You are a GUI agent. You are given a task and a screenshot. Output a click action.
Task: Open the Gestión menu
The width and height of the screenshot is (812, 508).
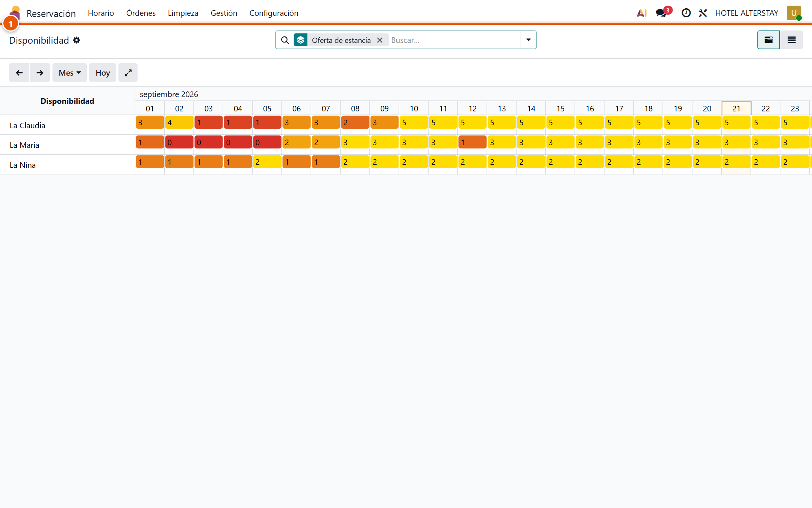224,13
